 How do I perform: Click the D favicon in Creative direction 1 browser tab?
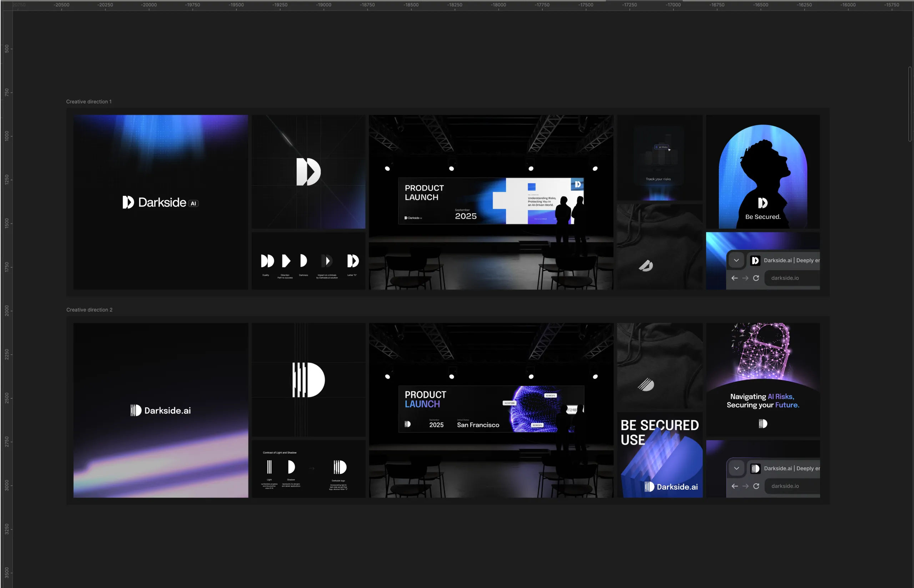pyautogui.click(x=755, y=260)
